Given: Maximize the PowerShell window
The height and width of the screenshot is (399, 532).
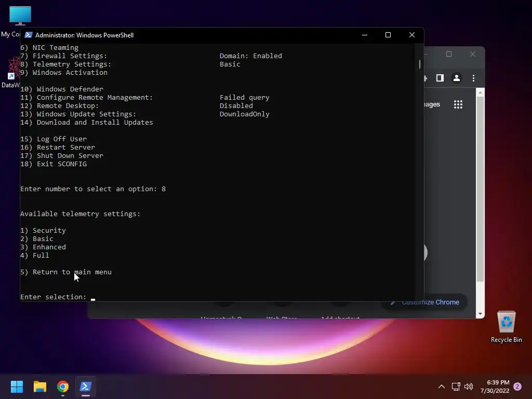Looking at the screenshot, I should (x=388, y=35).
